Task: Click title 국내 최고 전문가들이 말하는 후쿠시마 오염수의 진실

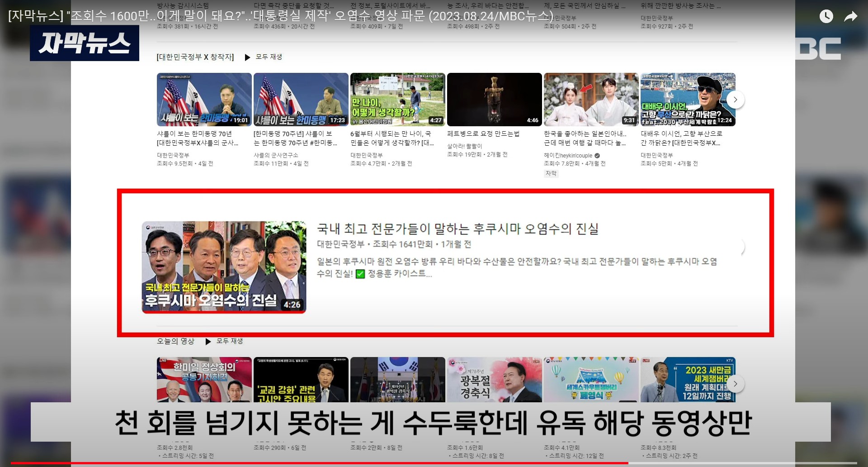Action: pyautogui.click(x=458, y=229)
